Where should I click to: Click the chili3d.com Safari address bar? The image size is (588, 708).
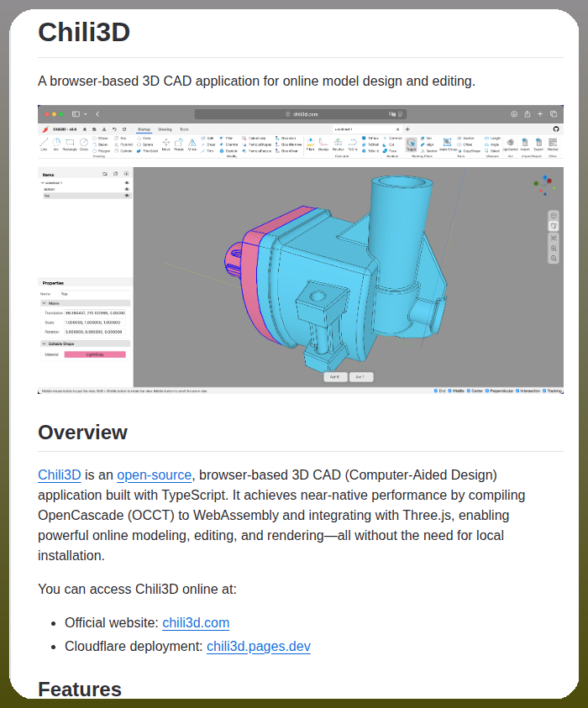tap(301, 114)
